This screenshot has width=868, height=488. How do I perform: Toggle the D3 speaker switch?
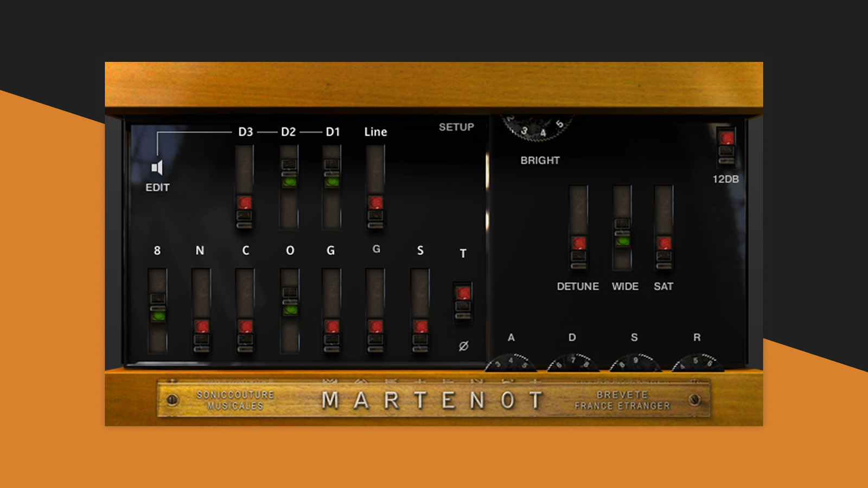(245, 187)
